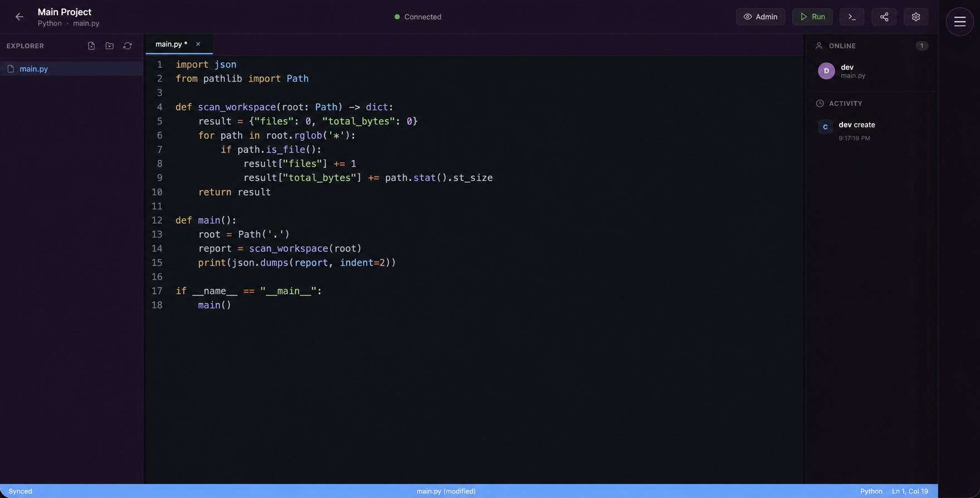Click the Activity clock icon
Viewport: 980px width, 498px height.
coord(820,103)
